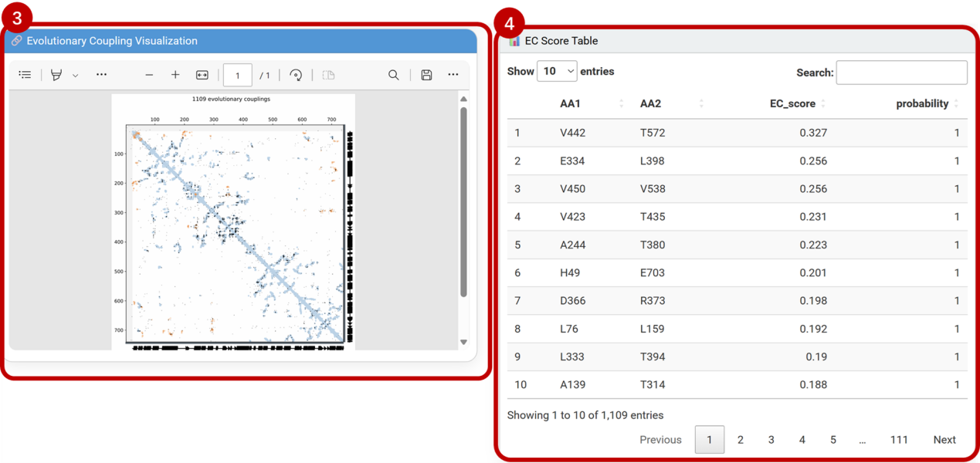The image size is (980, 463).
Task: Expand the highlighter options dropdown arrow
Action: [x=75, y=76]
